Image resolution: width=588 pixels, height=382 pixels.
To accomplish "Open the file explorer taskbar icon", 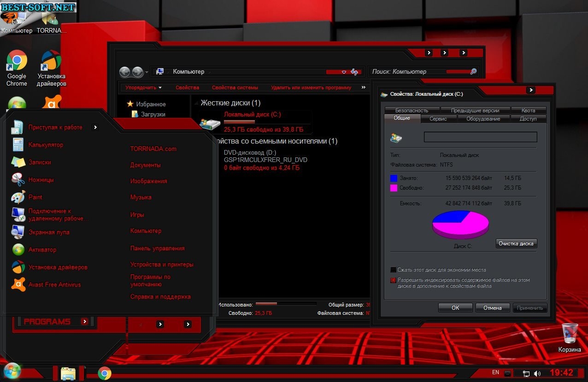I will coord(68,373).
